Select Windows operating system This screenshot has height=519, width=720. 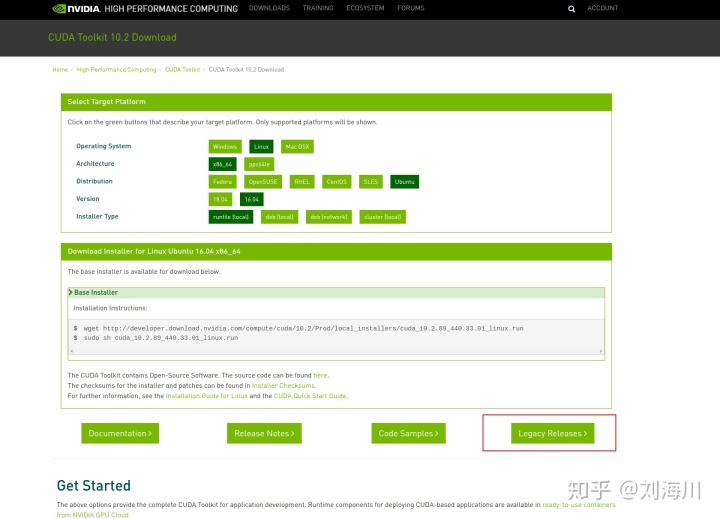225,147
